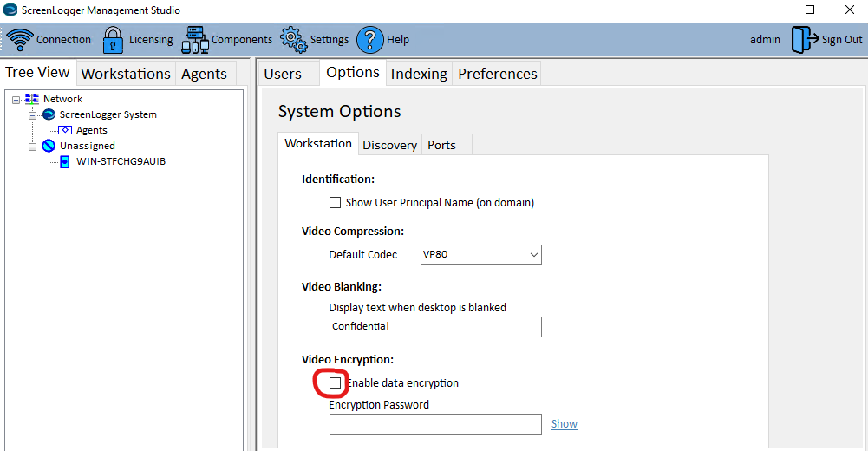Open the Indexing tab
Screen dimensions: 868x451
coord(419,74)
